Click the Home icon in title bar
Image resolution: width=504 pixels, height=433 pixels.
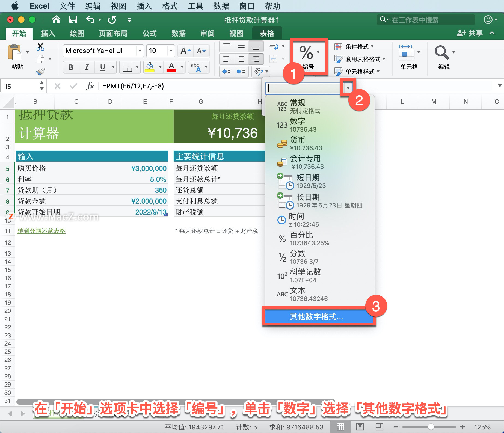56,20
